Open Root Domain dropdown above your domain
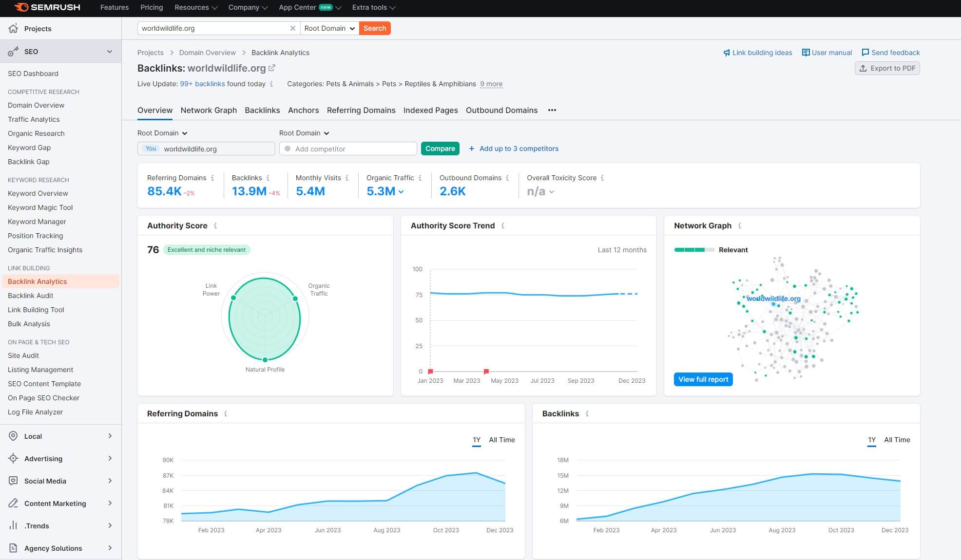Viewport: 961px width, 560px height. [x=162, y=133]
